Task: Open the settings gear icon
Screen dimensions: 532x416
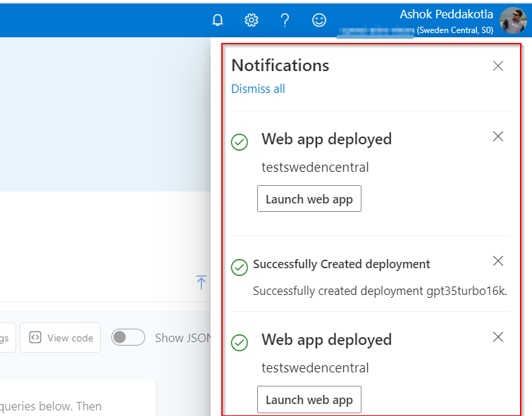Action: point(252,20)
